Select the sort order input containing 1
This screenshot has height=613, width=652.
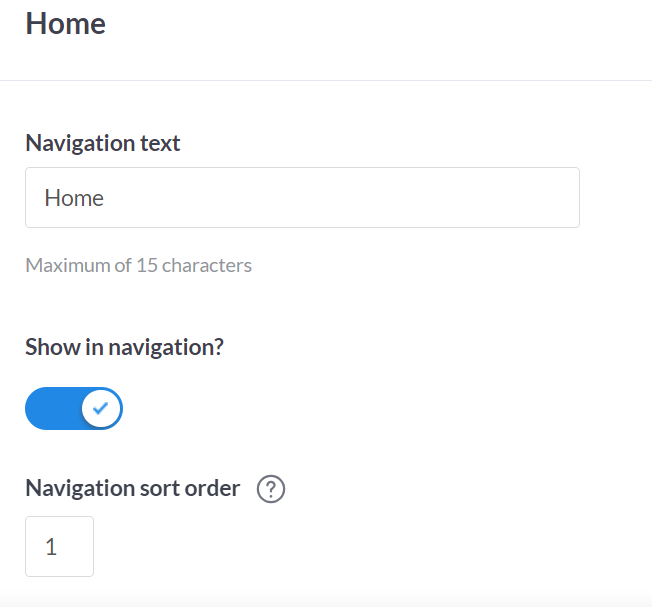(x=59, y=546)
